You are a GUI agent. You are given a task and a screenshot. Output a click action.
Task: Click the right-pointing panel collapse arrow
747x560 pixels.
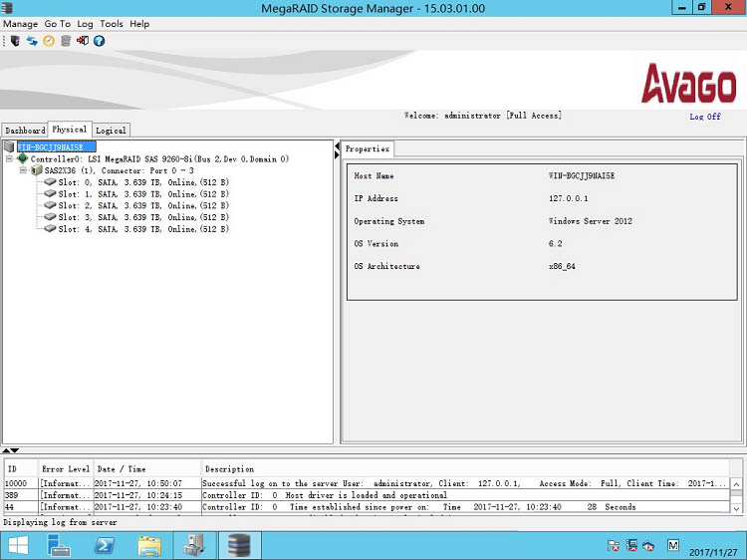click(338, 154)
